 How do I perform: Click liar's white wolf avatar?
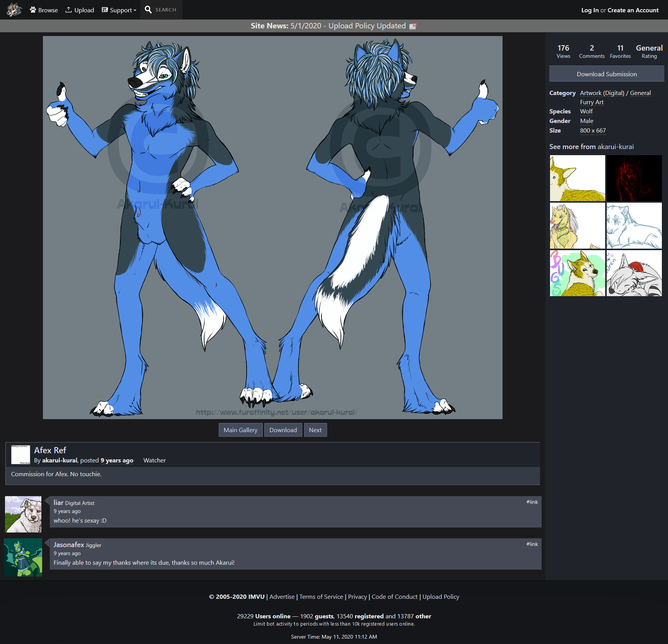point(23,514)
